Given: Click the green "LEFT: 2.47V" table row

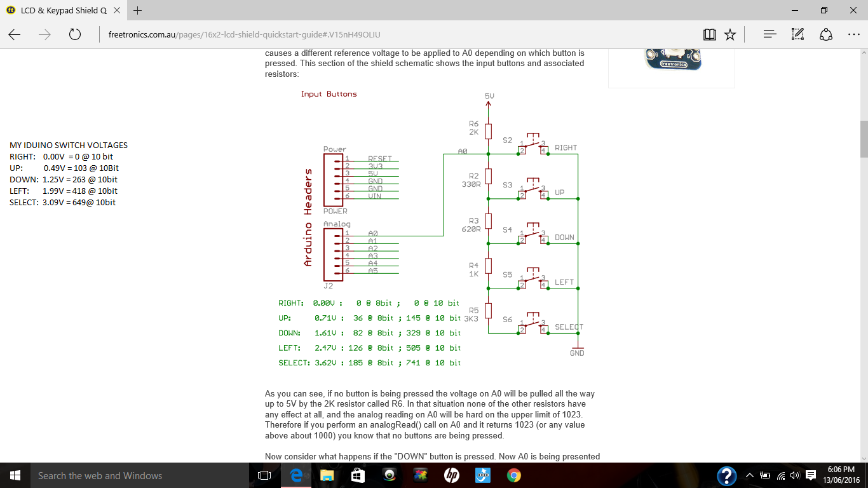Looking at the screenshot, I should 370,348.
